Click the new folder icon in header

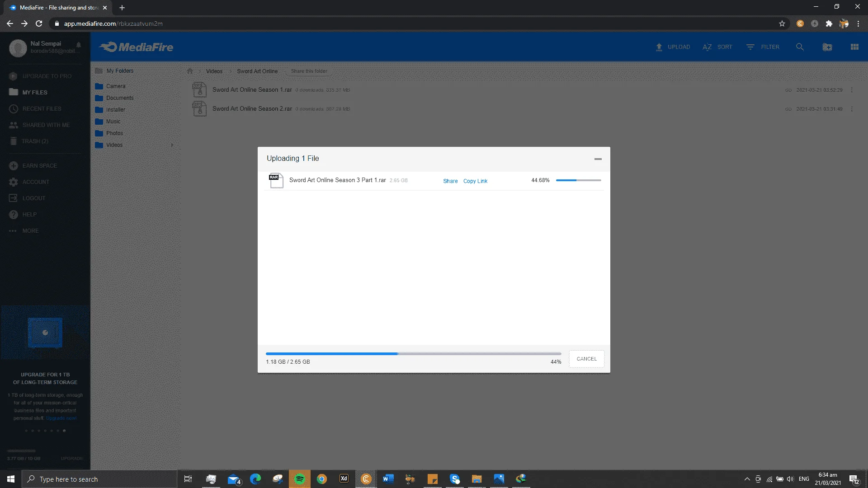tap(827, 47)
